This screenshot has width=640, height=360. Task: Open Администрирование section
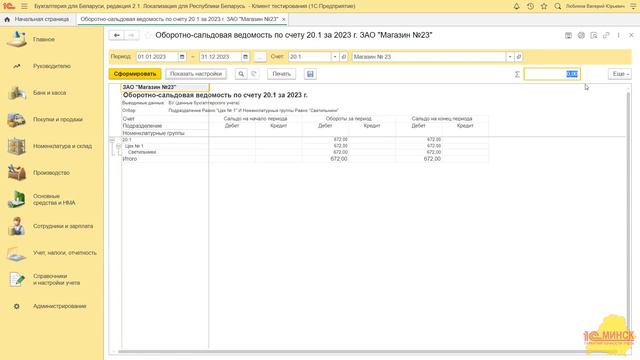[59, 306]
